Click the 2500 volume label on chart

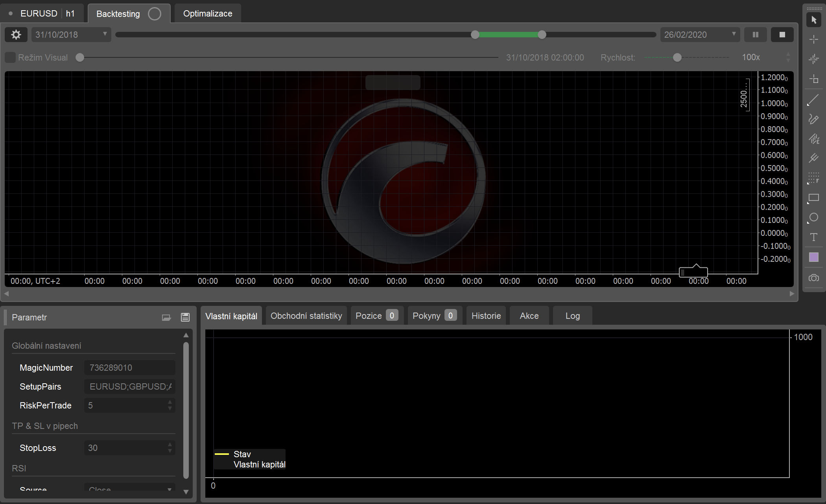[744, 95]
